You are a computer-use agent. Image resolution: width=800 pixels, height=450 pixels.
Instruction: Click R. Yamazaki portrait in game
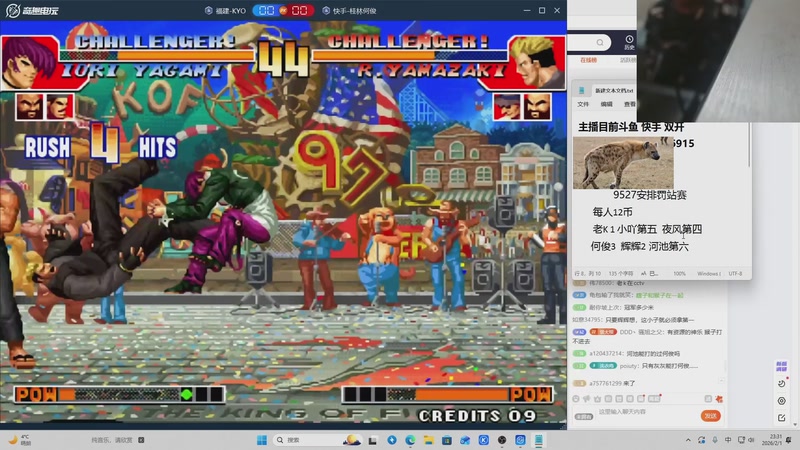pyautogui.click(x=537, y=62)
